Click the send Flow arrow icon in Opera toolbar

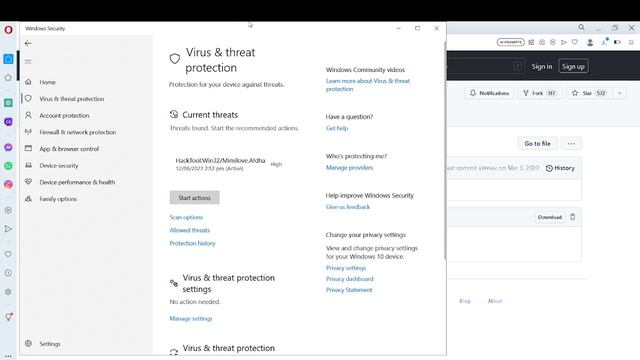(x=564, y=42)
